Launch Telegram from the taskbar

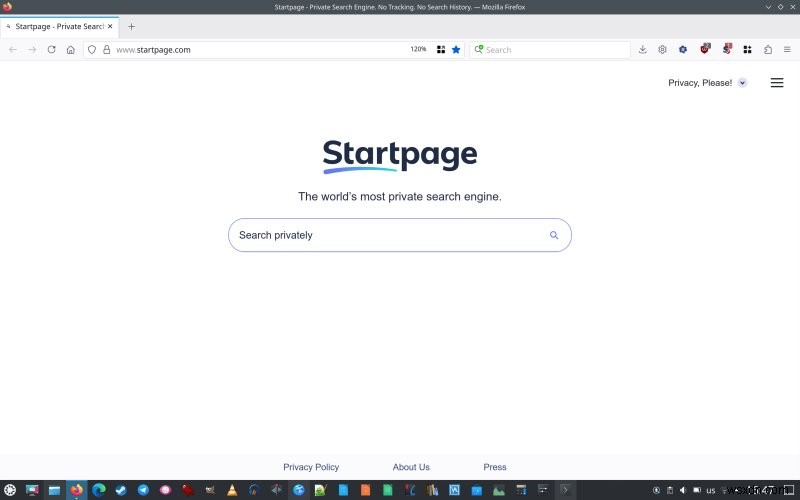[x=143, y=490]
